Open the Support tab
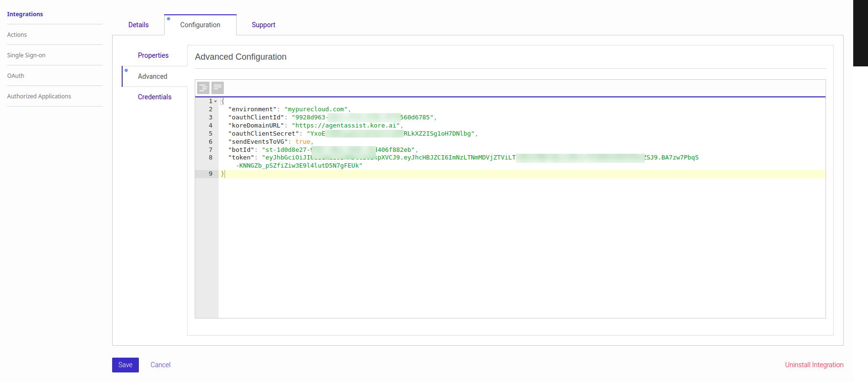Screen dimensions: 868x382 tap(263, 25)
